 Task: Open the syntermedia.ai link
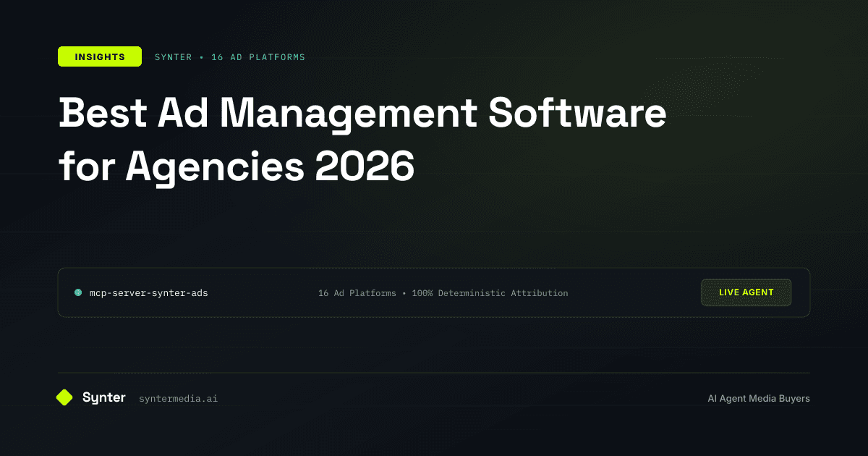178,398
